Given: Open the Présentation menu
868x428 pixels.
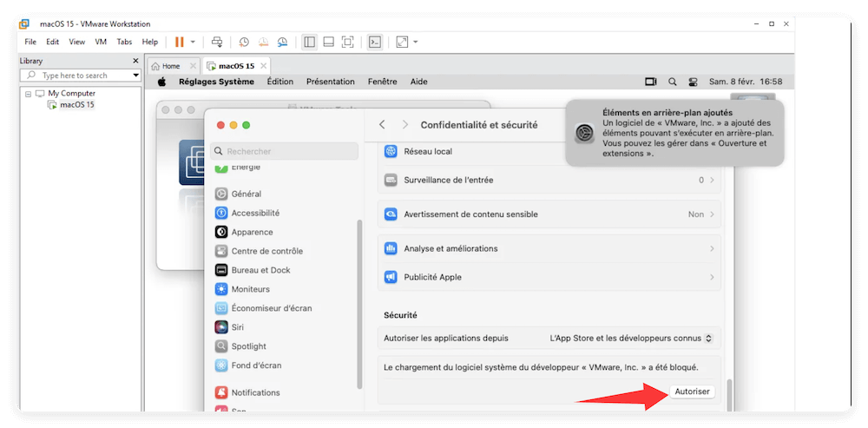Looking at the screenshot, I should (x=331, y=82).
